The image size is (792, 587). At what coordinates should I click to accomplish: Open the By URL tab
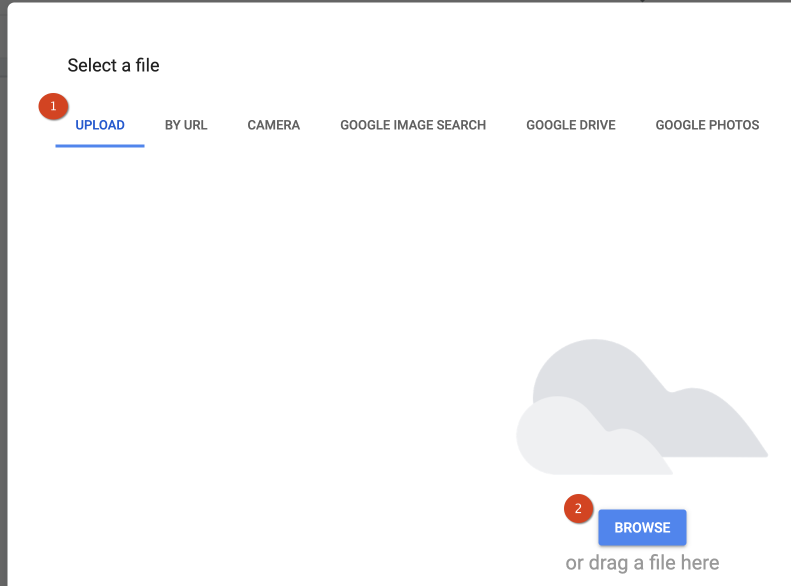186,125
